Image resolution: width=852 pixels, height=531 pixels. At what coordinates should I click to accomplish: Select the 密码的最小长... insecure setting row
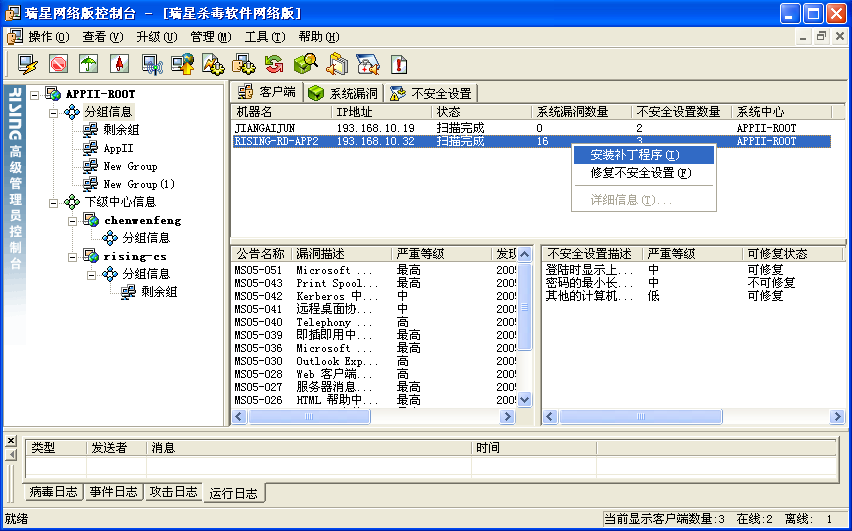pos(693,283)
